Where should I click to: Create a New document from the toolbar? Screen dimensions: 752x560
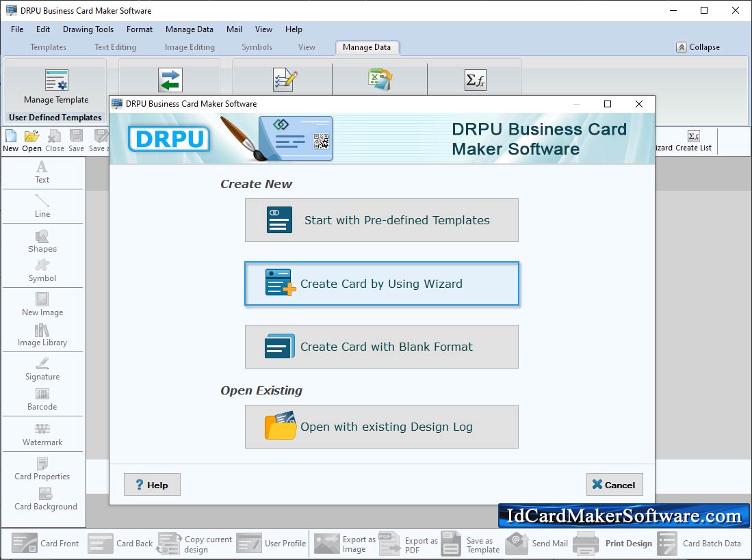pyautogui.click(x=10, y=142)
